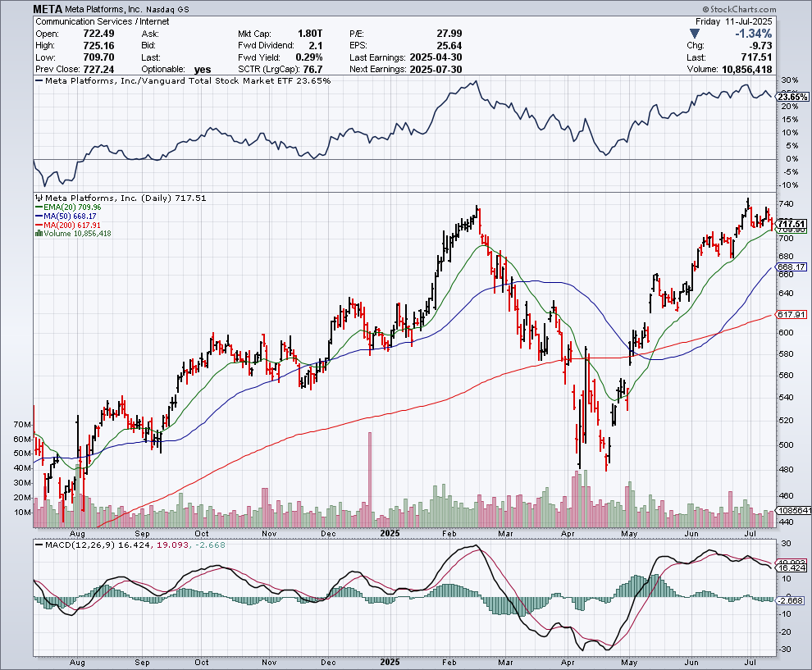The height and width of the screenshot is (670, 812).
Task: Select the High value 725.16
Action: click(99, 45)
